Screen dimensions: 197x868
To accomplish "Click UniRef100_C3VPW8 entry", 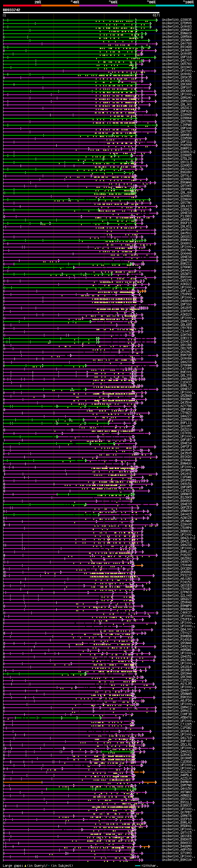I will (177, 125).
